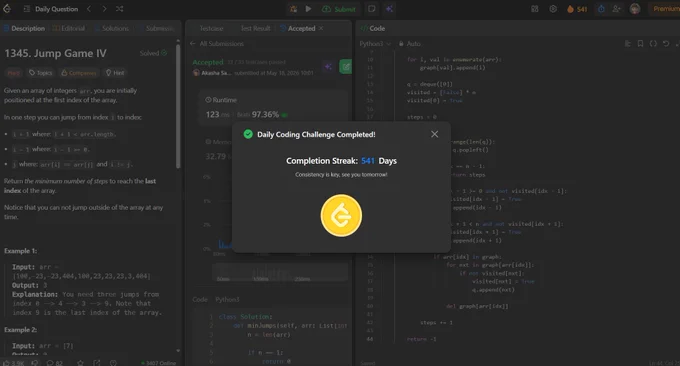Click the format code icon in editor toolbar
680x366 pixels.
pyautogui.click(x=628, y=44)
